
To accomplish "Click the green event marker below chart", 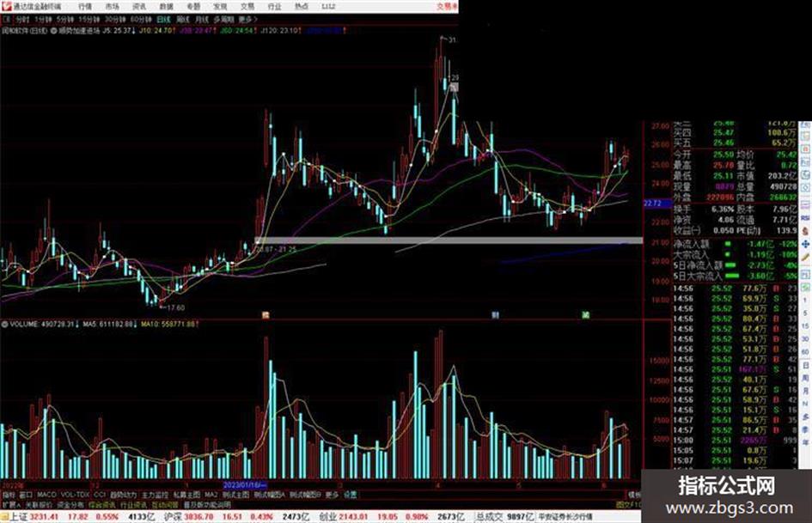I will (x=585, y=315).
